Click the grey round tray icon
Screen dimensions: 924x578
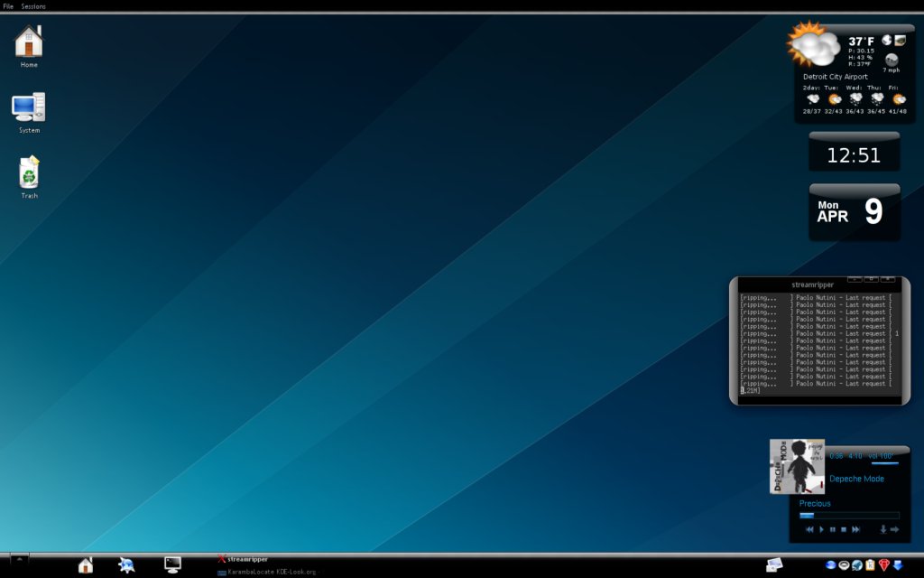844,565
